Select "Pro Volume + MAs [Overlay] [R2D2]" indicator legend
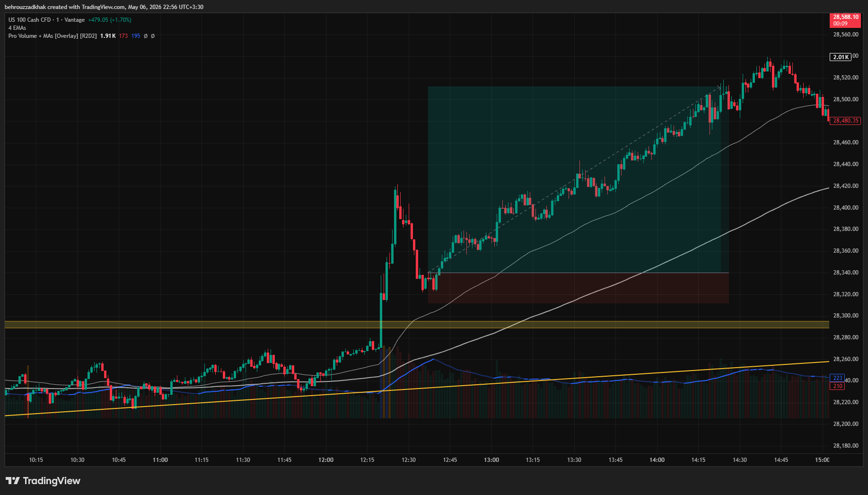The image size is (868, 495). pos(53,36)
